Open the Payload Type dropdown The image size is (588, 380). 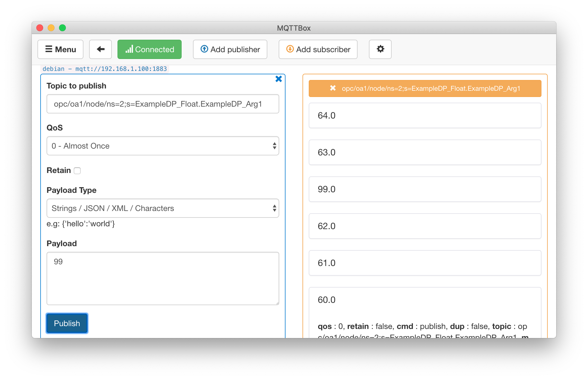(x=163, y=208)
